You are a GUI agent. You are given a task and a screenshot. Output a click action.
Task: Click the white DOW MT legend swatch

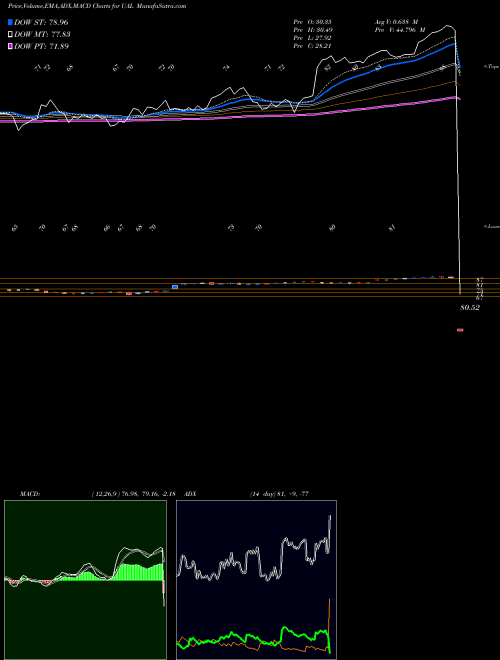tap(10, 34)
